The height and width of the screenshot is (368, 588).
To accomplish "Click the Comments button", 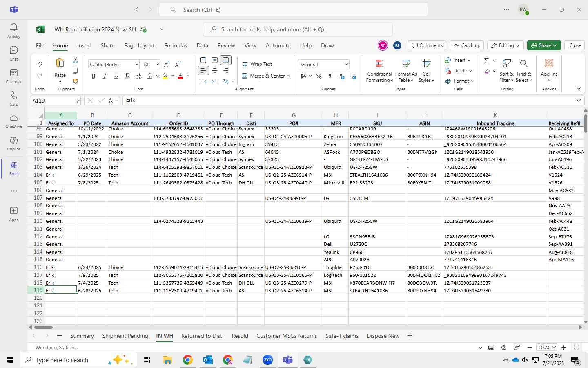I will click(427, 45).
